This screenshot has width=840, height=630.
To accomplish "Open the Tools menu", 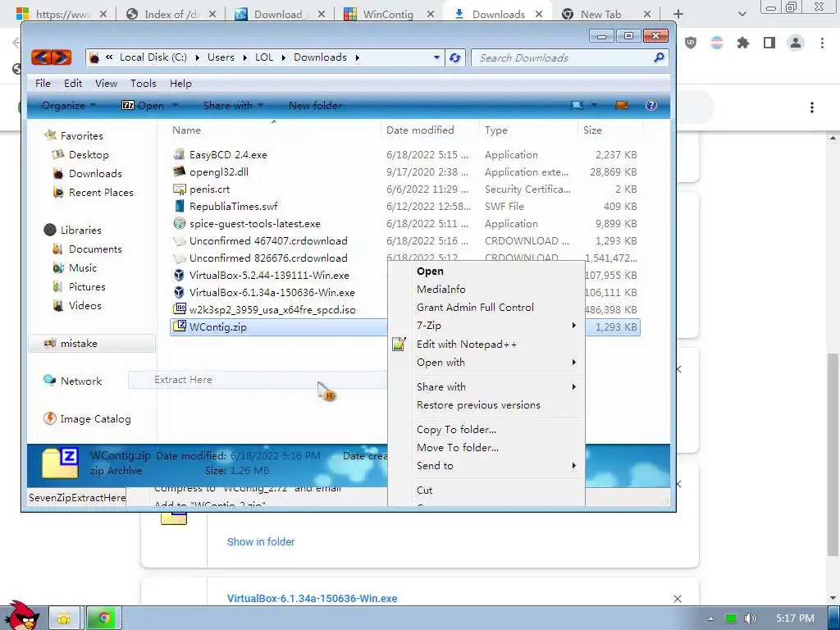I will coord(143,83).
